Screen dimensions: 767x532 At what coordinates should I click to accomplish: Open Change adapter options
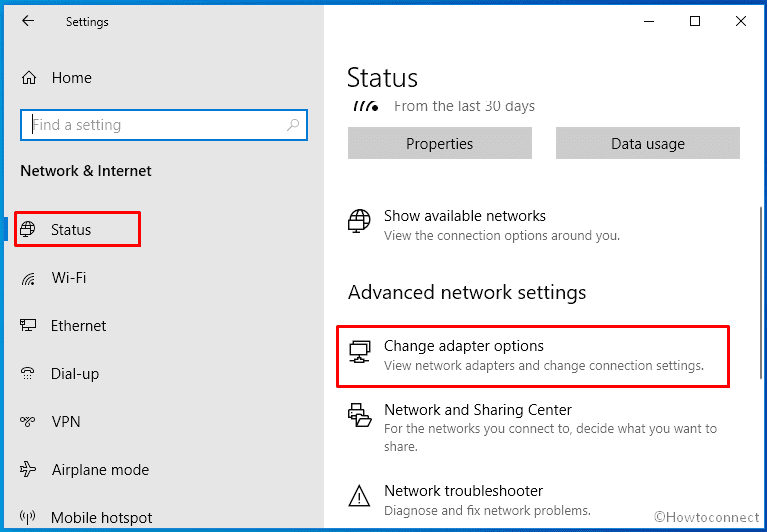pos(533,356)
